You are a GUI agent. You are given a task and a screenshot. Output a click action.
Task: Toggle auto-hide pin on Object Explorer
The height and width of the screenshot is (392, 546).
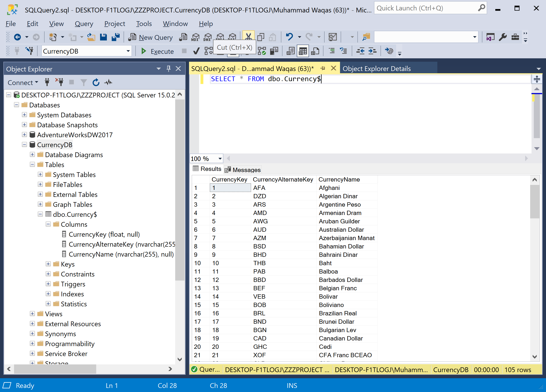tap(168, 69)
